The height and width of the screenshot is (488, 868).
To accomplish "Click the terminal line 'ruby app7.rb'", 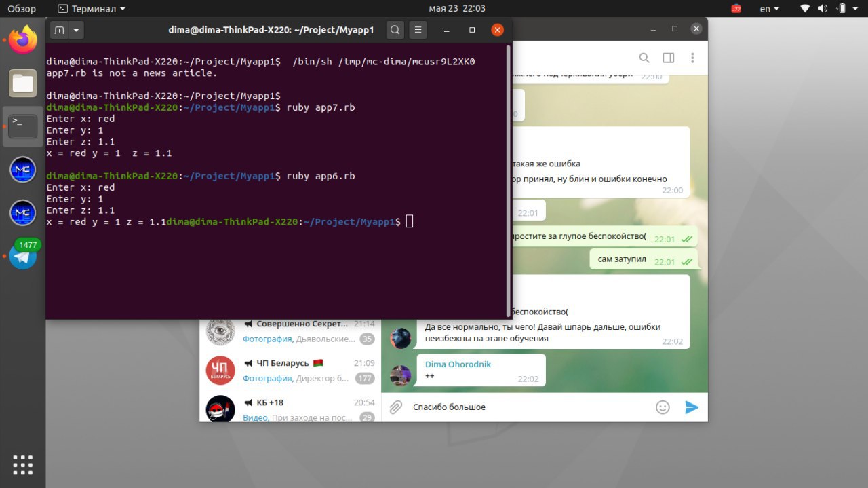I will (321, 107).
